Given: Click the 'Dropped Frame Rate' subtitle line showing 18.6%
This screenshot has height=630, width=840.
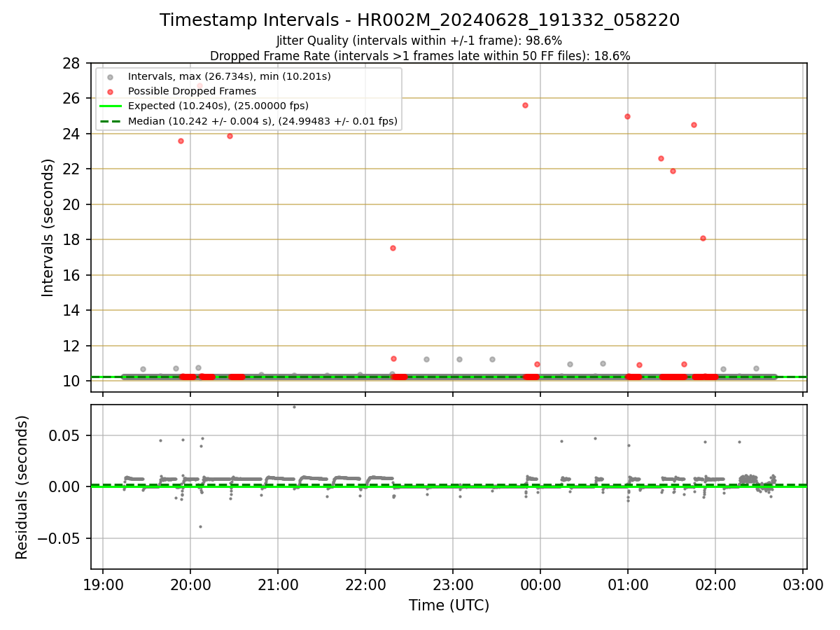Looking at the screenshot, I should 420,55.
